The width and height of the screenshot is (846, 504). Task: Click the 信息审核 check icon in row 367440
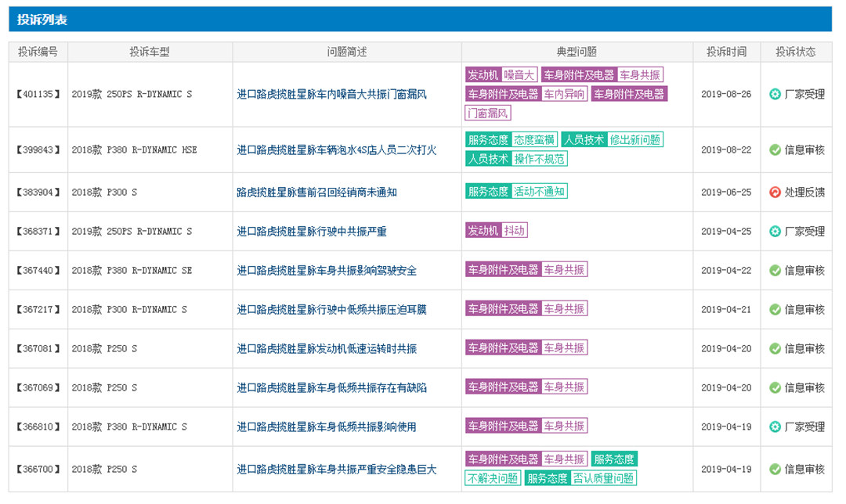[775, 271]
